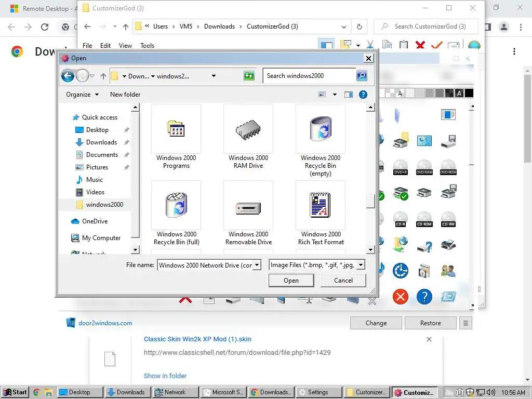Cancel the Open dialog

[x=343, y=280]
